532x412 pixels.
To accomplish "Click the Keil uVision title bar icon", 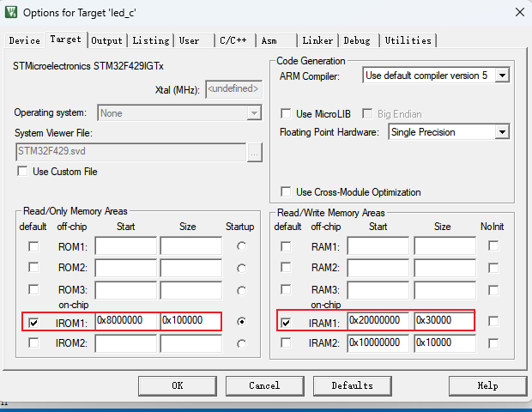I will coord(11,12).
